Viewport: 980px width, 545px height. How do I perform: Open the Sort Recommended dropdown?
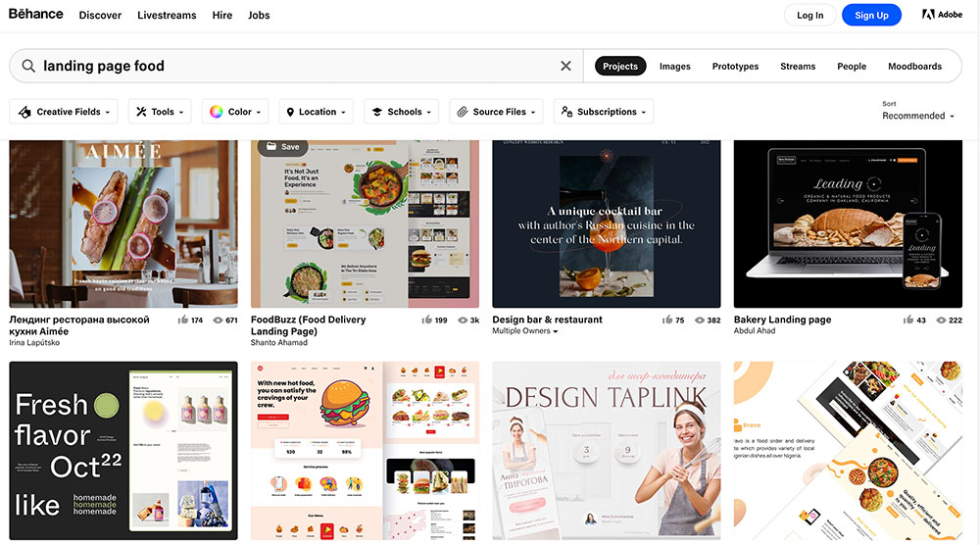click(917, 116)
